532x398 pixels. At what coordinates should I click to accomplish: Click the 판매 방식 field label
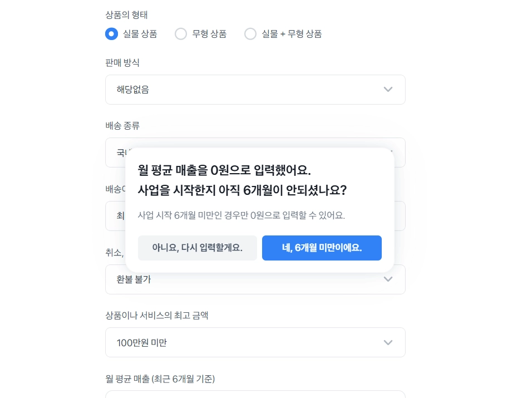[122, 63]
